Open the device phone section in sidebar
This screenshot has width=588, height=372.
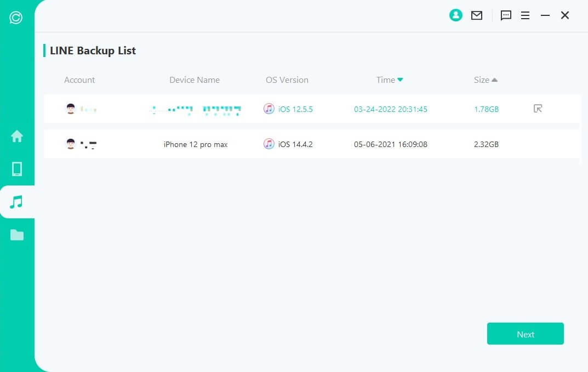tap(17, 169)
